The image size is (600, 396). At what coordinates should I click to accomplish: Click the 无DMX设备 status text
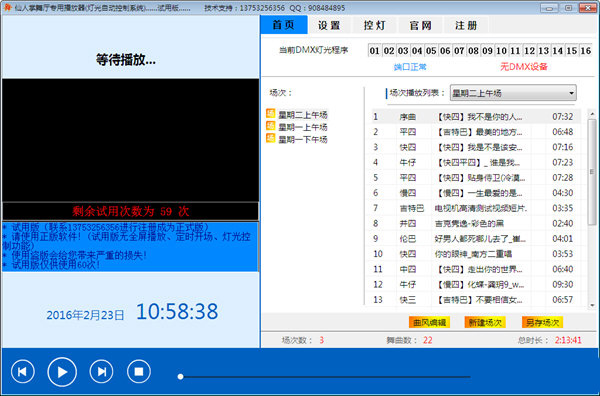[524, 67]
